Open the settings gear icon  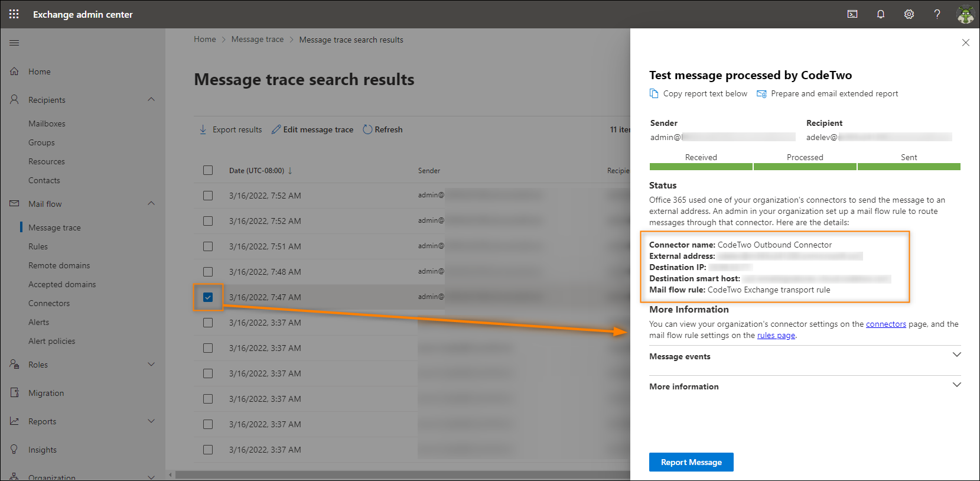(909, 14)
